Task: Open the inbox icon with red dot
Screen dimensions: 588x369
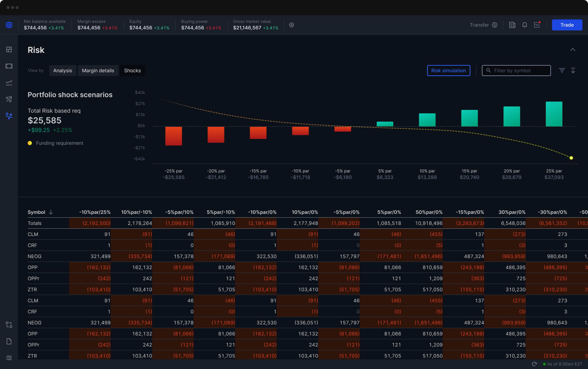Action: 537,25
